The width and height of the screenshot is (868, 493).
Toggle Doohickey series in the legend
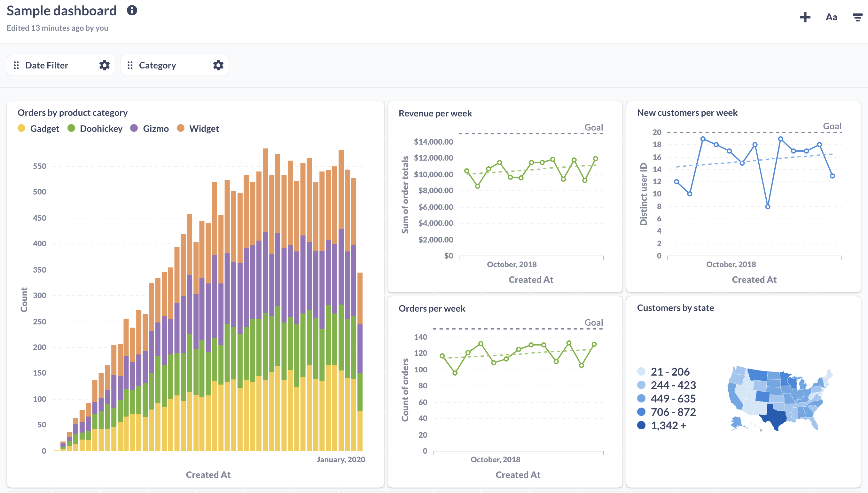[95, 129]
